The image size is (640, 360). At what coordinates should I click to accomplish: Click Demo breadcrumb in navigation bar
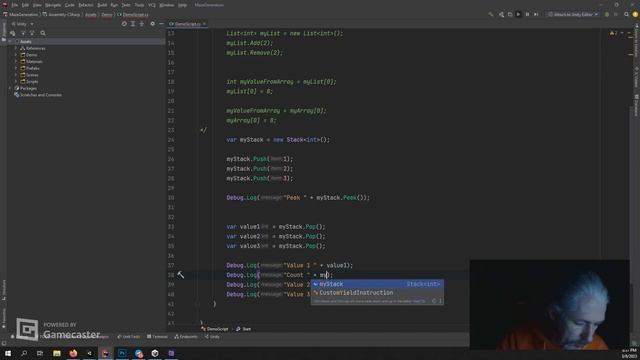click(107, 14)
